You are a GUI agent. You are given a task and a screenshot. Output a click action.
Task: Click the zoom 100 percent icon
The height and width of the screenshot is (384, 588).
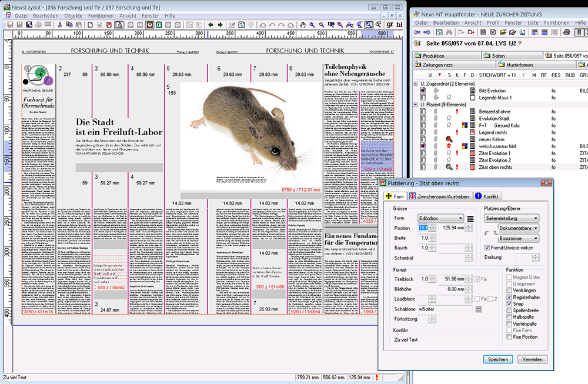click(330, 25)
